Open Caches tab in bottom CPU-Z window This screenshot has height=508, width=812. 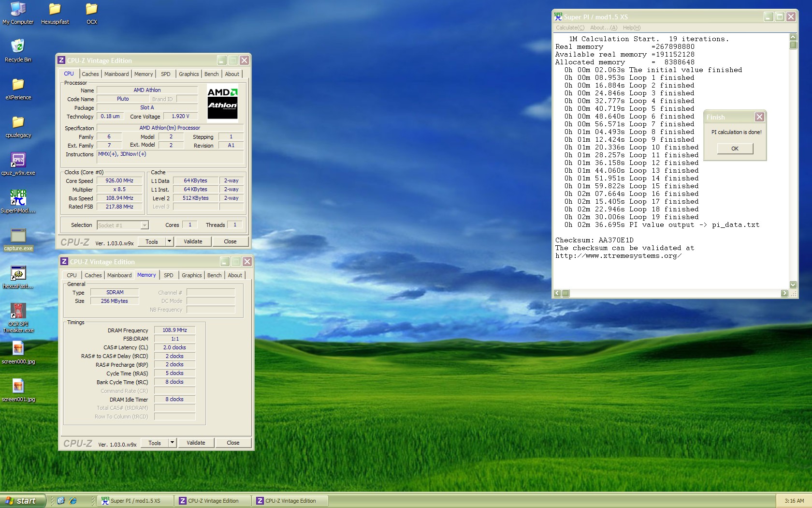[x=93, y=275]
